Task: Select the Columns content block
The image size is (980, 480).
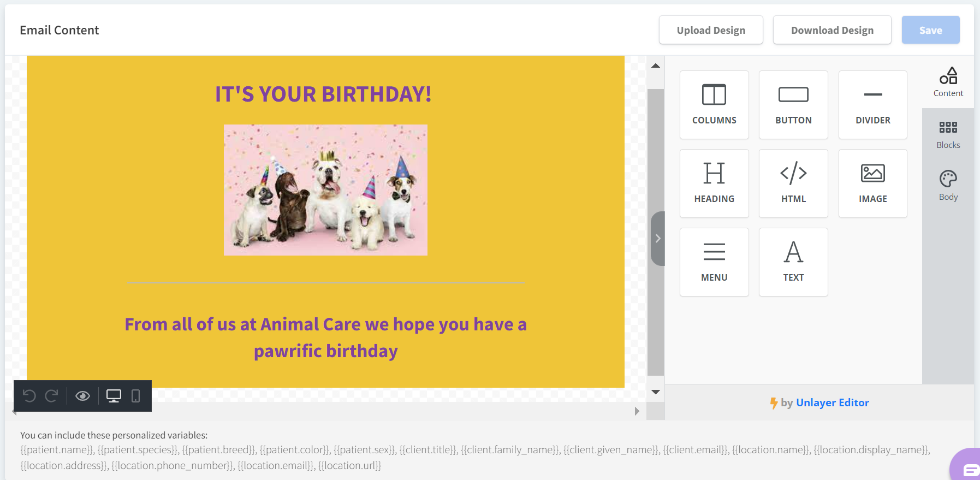Action: point(714,104)
